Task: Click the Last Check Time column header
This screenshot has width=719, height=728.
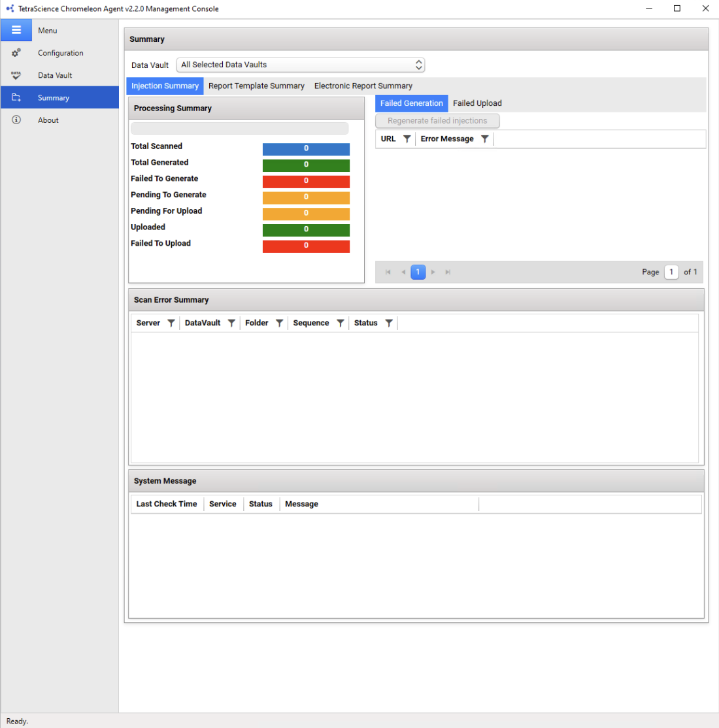Action: 167,505
